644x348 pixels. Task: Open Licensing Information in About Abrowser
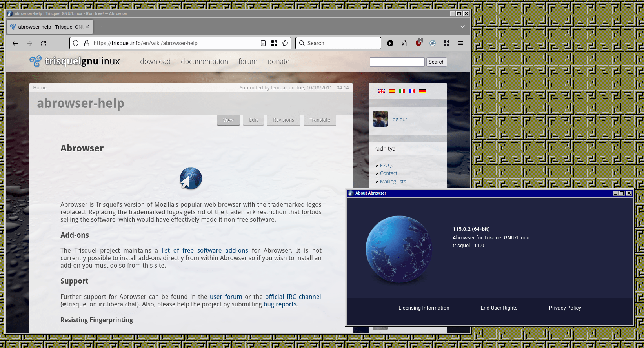424,308
